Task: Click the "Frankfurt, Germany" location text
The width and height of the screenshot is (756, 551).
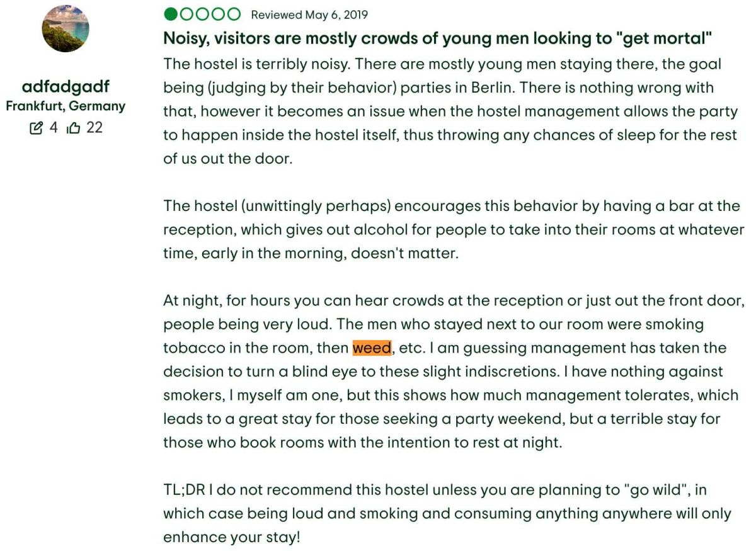Action: (66, 106)
